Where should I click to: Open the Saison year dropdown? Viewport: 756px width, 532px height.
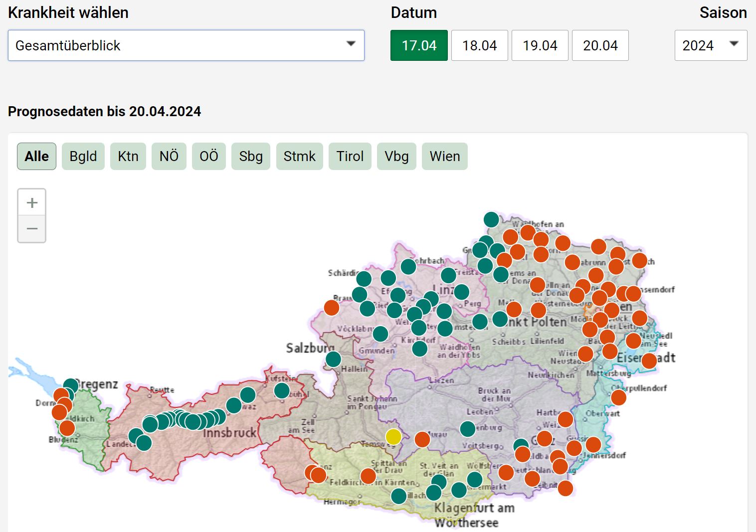point(710,45)
